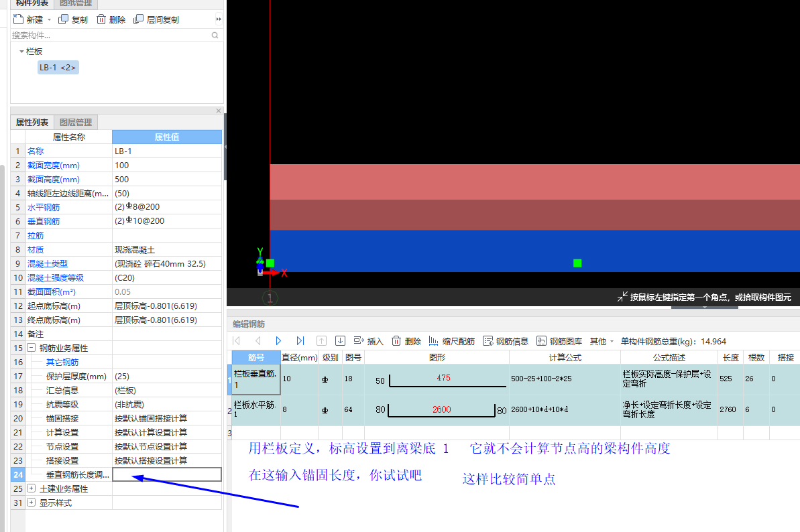Collapse the 钢筋业务属性 group
This screenshot has height=532, width=800.
click(x=31, y=348)
